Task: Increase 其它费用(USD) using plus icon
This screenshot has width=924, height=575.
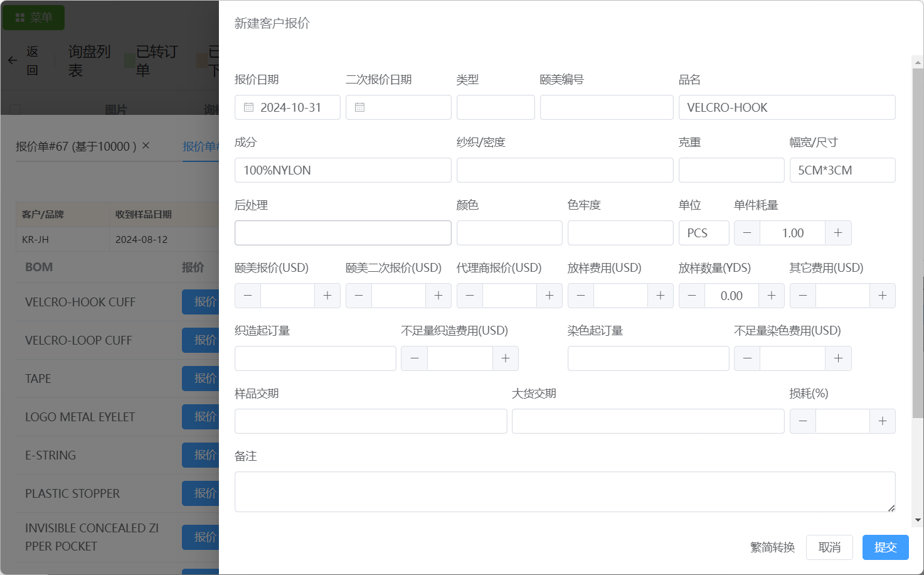Action: coord(883,296)
